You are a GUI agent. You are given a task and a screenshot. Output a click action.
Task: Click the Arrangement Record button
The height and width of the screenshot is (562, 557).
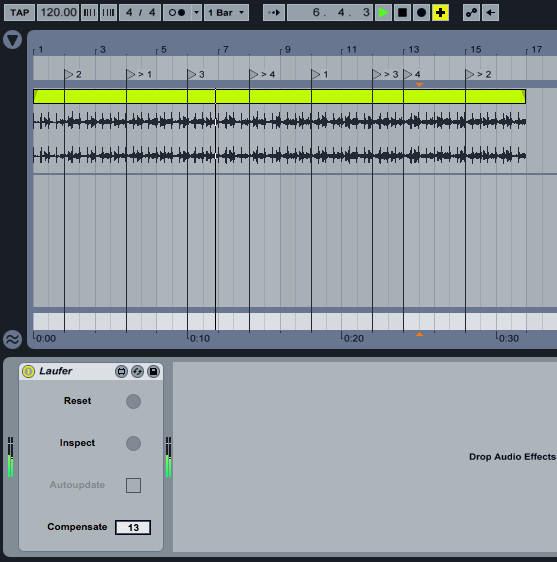click(x=421, y=13)
